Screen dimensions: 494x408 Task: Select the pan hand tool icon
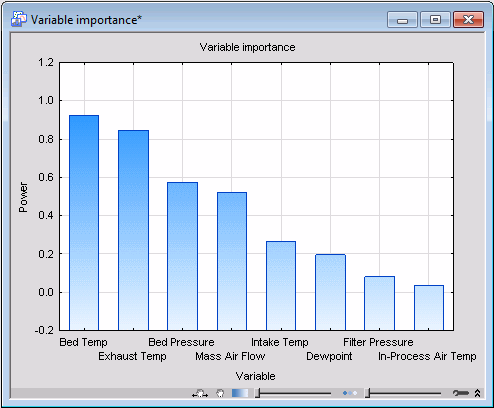pos(220,394)
